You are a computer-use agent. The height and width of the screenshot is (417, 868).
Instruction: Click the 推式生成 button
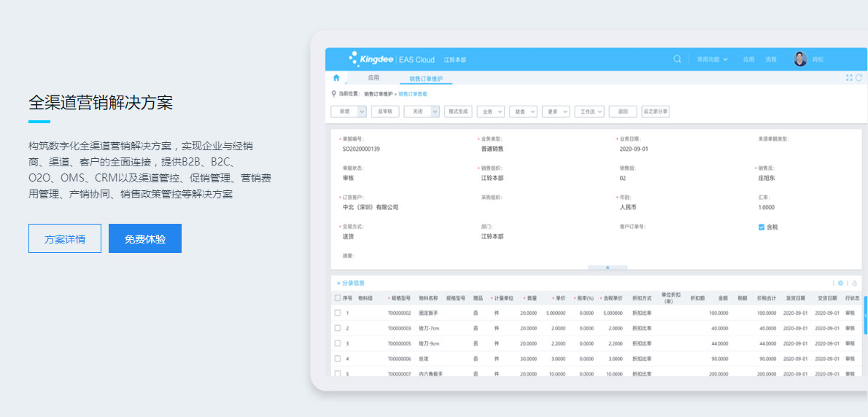pos(458,111)
